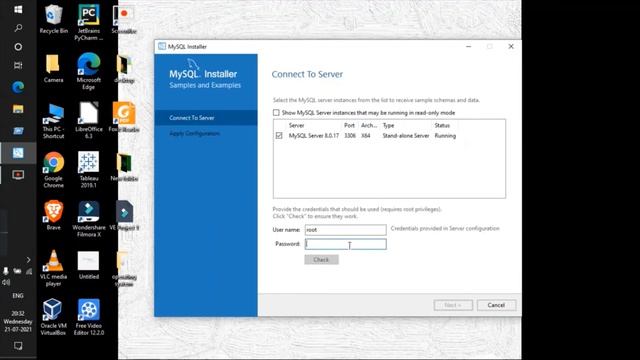Screen dimensions: 640x360
Task: Open the Camera folder on desktop
Action: (53, 69)
